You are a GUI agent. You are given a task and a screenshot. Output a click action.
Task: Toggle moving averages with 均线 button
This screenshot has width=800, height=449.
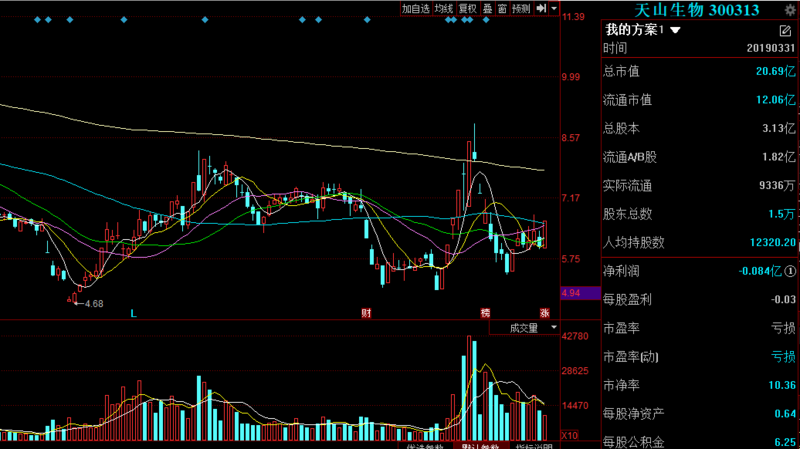point(444,9)
